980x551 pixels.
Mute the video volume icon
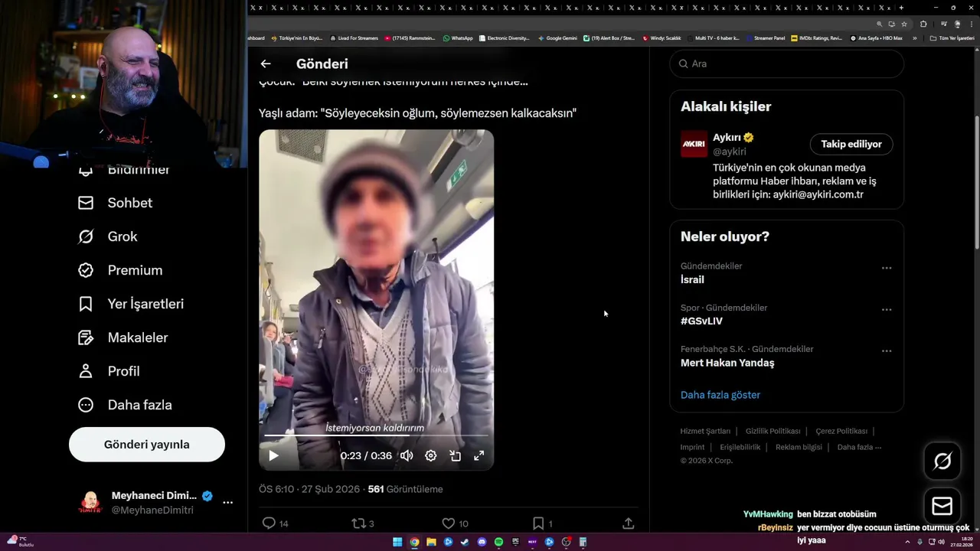tap(407, 455)
